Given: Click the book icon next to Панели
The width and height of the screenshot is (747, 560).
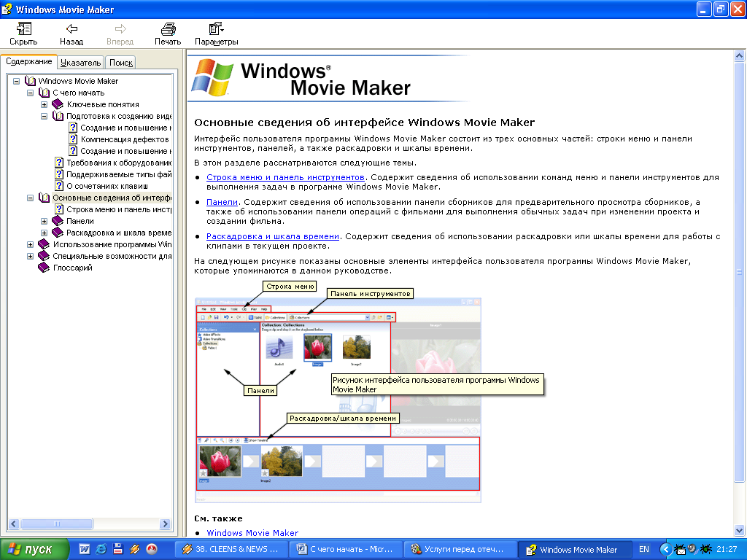Looking at the screenshot, I should point(58,221).
